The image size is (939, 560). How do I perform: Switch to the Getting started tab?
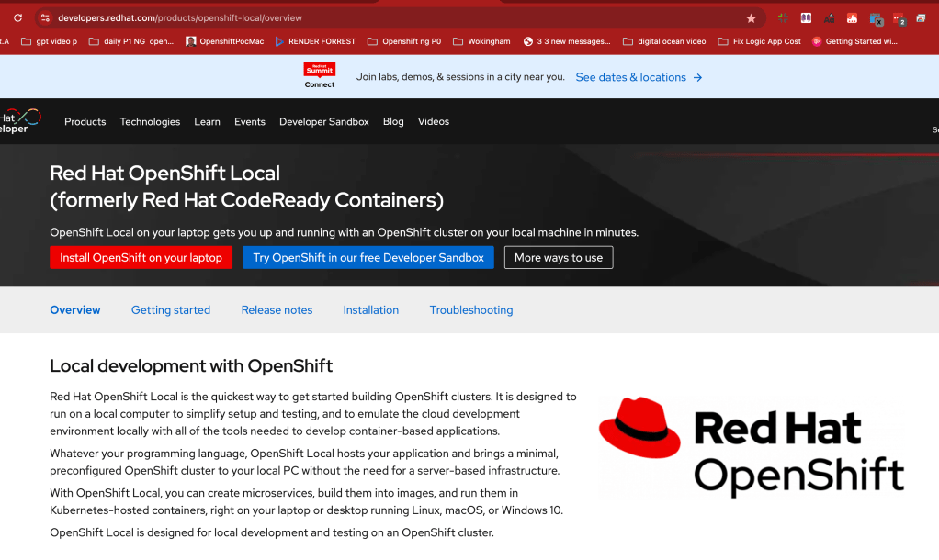tap(171, 310)
